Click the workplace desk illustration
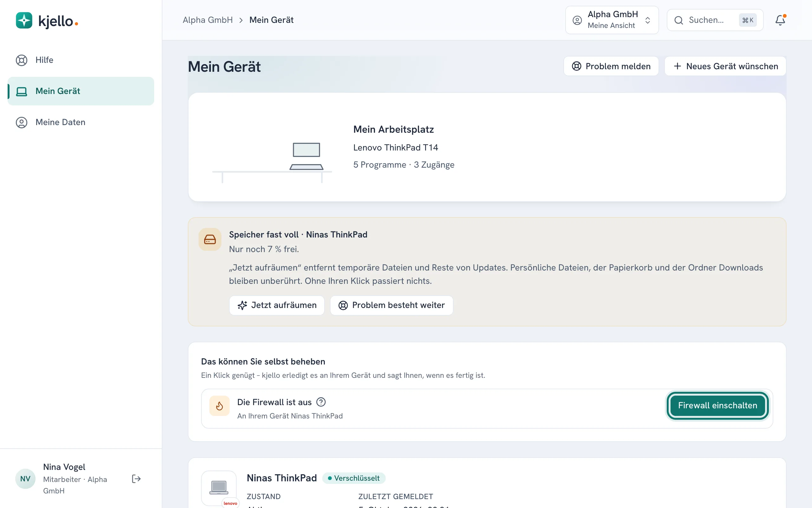 click(272, 163)
